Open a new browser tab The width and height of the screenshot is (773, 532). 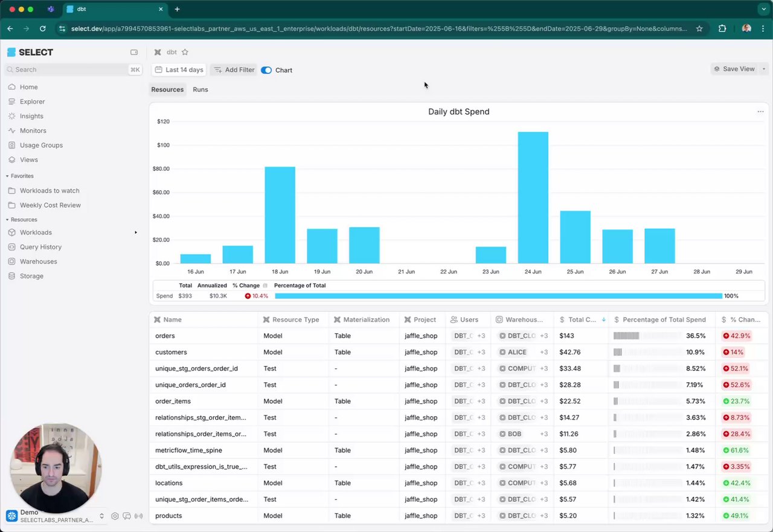(177, 9)
